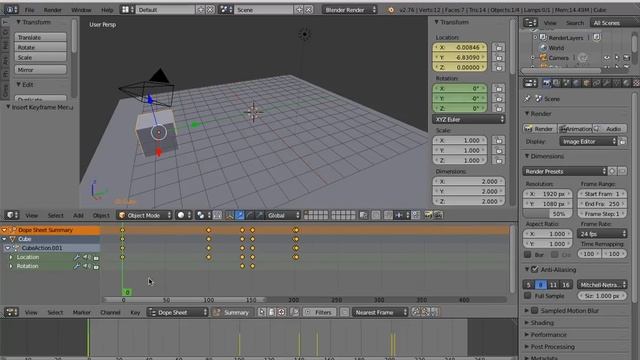The height and width of the screenshot is (360, 640).
Task: Open the Global orientation dropdown
Action: pos(283,215)
